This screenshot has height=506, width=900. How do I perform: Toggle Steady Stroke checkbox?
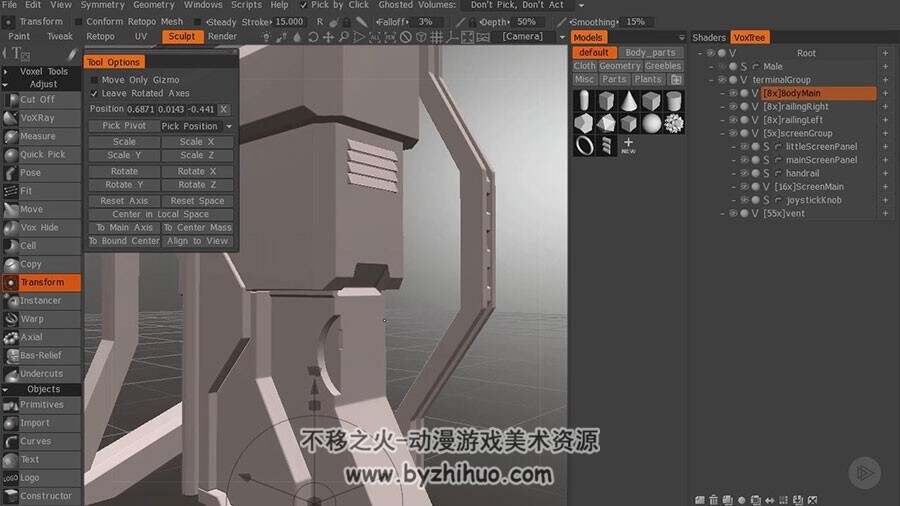197,22
